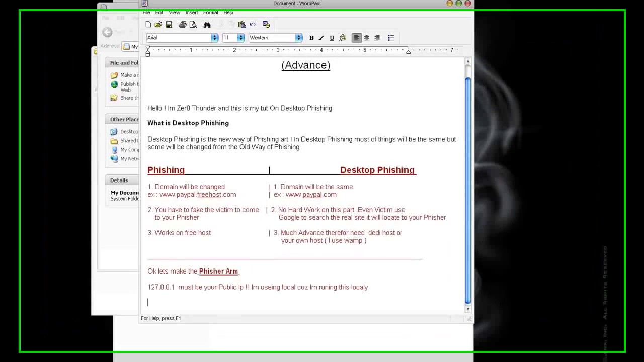
Task: Expand the Western script dropdown
Action: coord(299,38)
